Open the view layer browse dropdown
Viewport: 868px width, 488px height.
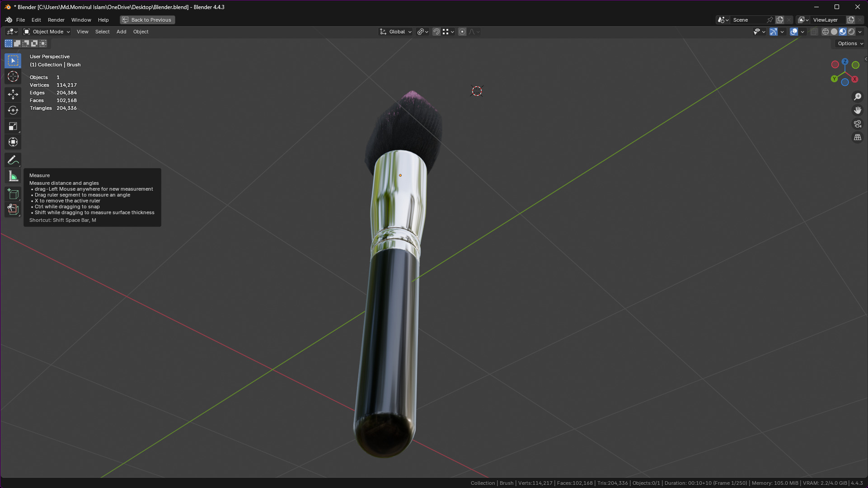tap(803, 20)
